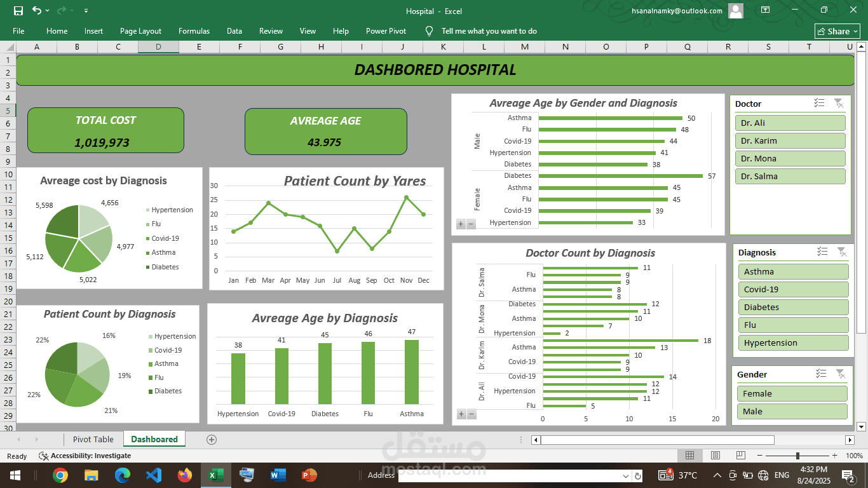Filter by Dr. Karim in the Doctor slicer
Screen dimensions: 868x488
pos(790,141)
